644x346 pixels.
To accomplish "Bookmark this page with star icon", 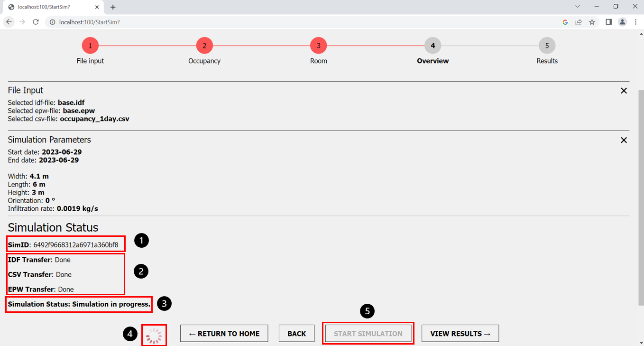I will click(592, 22).
